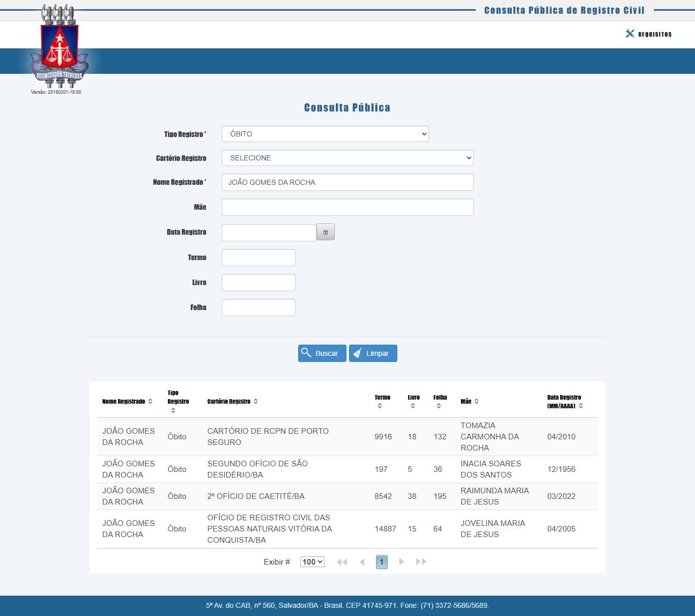This screenshot has width=695, height=616.
Task: Select page 1 in the paginator
Action: pyautogui.click(x=382, y=562)
